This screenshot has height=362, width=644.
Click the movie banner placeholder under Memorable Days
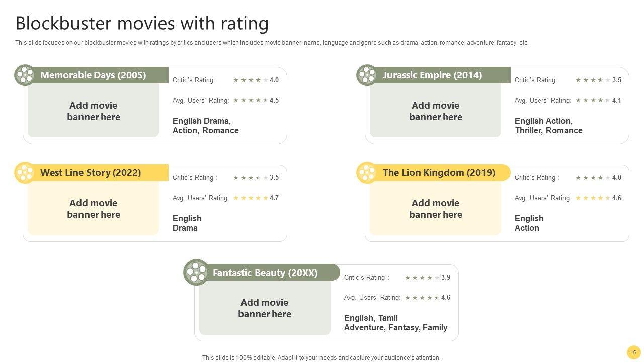pyautogui.click(x=94, y=111)
